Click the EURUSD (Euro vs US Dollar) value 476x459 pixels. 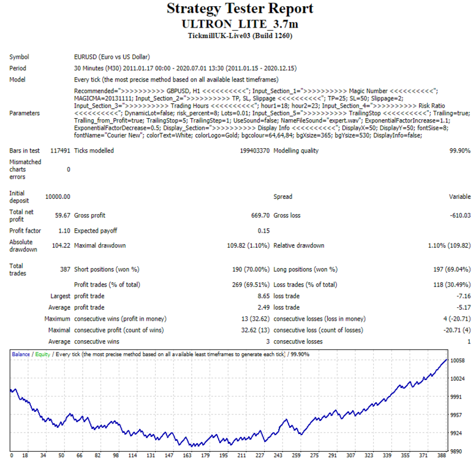111,57
